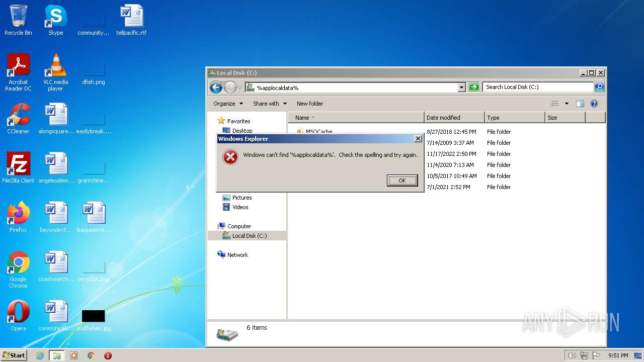Click the 7/1/2021 2:52 PM date cell
Viewport: 644px width, 362px height.
(x=449, y=187)
